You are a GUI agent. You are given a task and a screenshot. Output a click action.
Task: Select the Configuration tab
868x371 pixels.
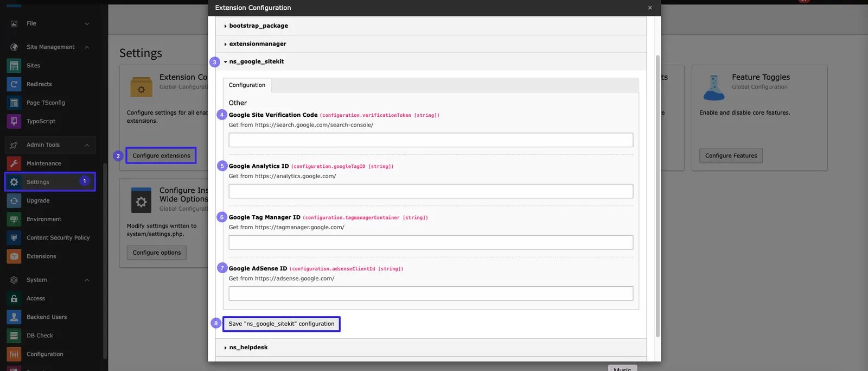(247, 85)
